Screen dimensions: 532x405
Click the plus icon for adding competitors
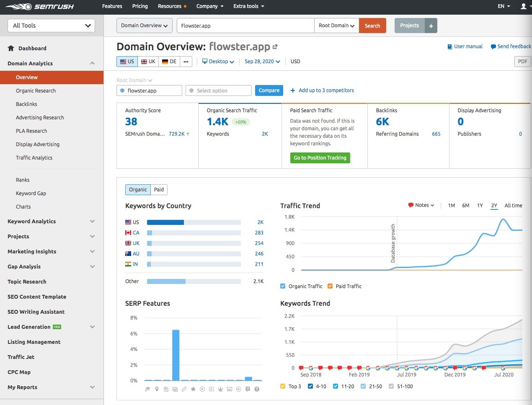[293, 90]
